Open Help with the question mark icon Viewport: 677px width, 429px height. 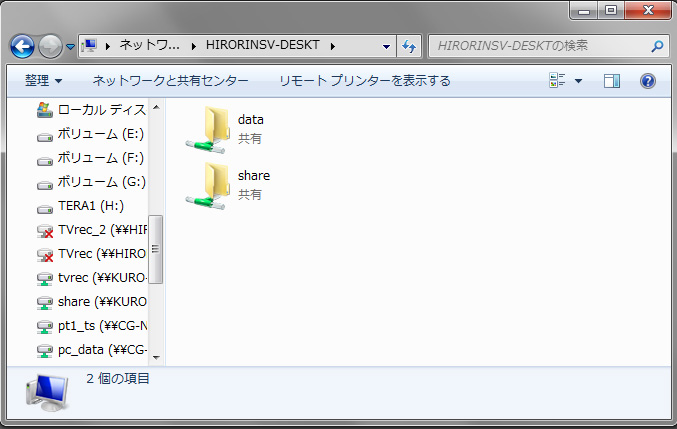pyautogui.click(x=648, y=81)
